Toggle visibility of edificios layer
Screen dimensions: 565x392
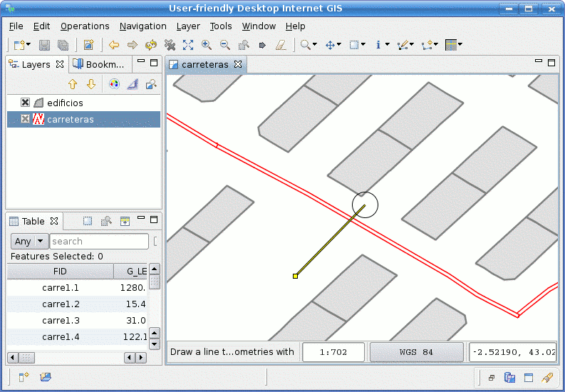(x=25, y=103)
